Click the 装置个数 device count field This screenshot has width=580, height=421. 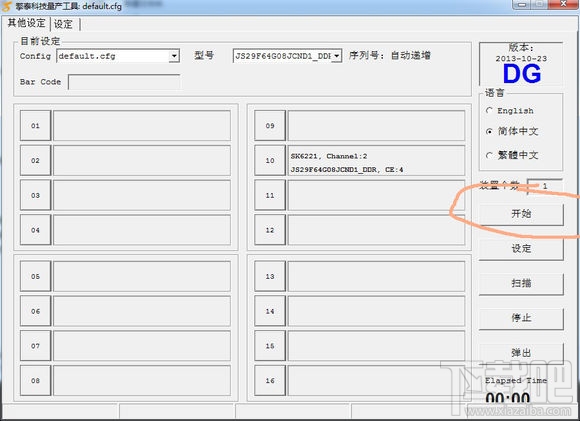544,186
